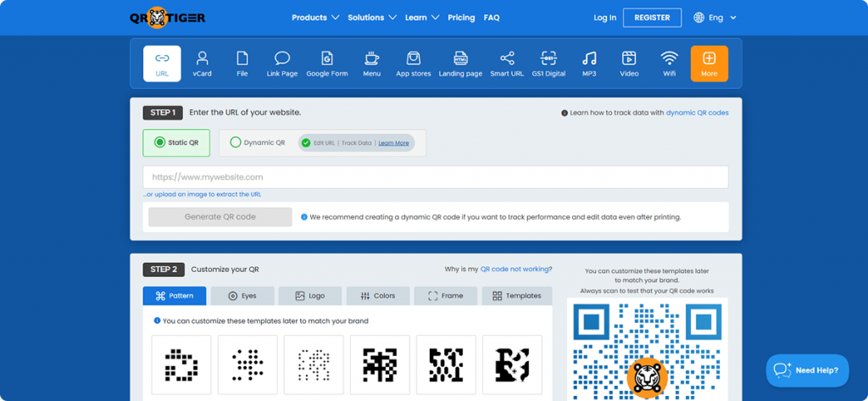
Task: Open the Eng language selector
Action: coord(715,17)
